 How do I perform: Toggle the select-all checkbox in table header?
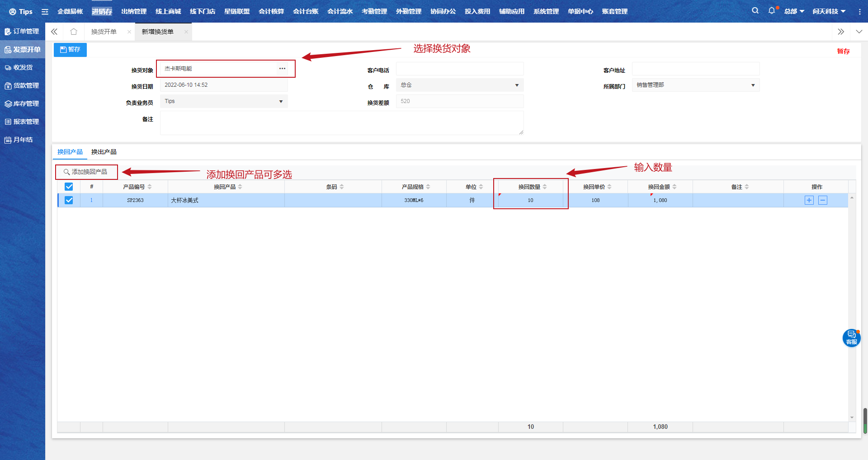[69, 187]
